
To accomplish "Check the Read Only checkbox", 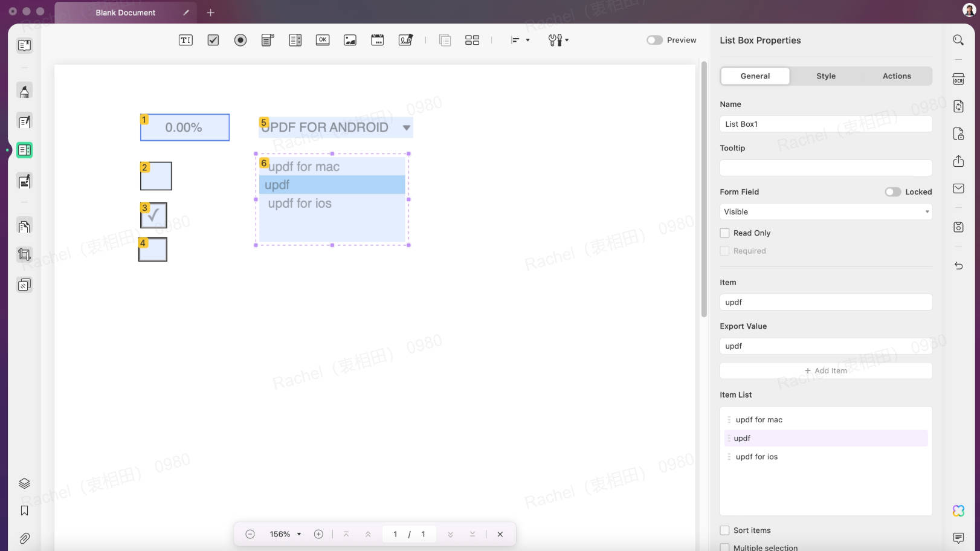I will pyautogui.click(x=724, y=233).
